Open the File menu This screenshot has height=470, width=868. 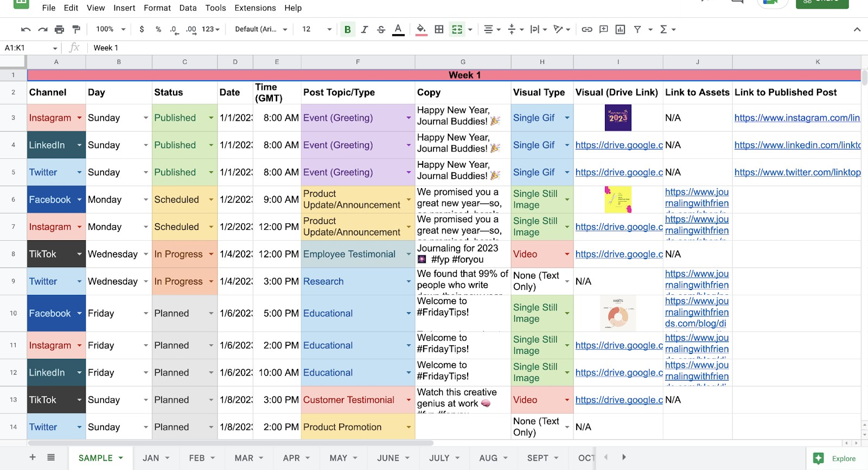click(x=49, y=8)
